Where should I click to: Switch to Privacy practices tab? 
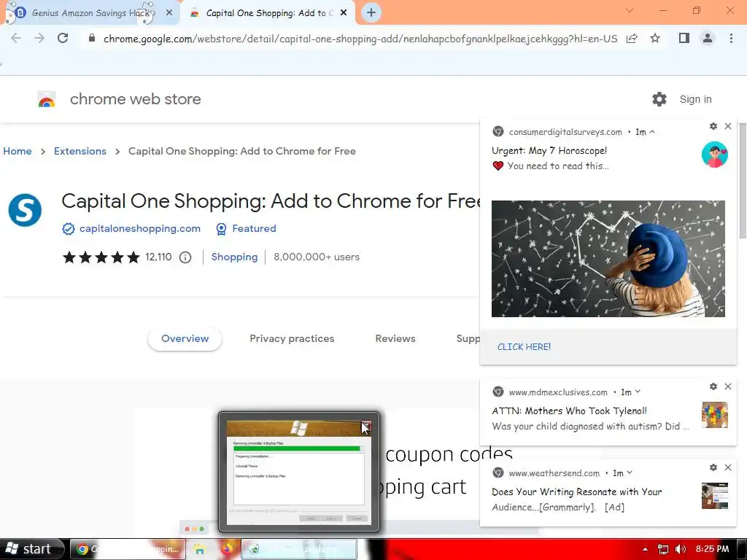[292, 338]
